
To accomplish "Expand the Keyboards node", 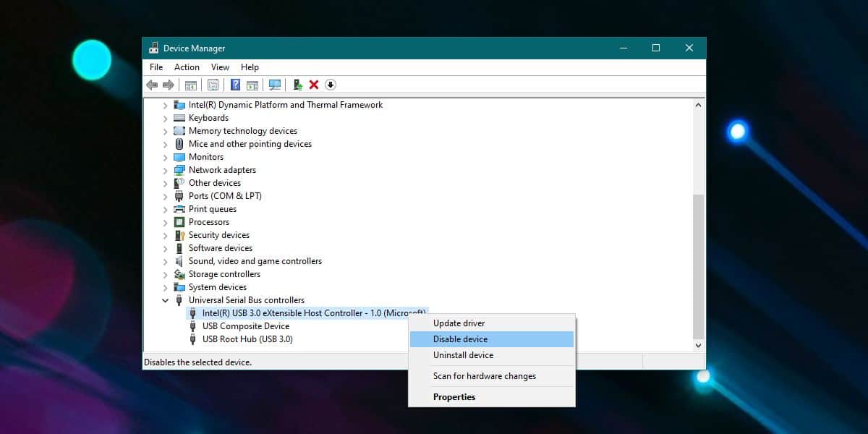I will point(165,118).
